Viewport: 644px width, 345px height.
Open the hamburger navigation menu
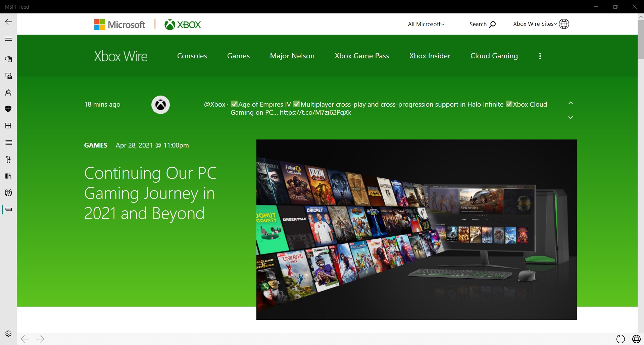pos(8,39)
